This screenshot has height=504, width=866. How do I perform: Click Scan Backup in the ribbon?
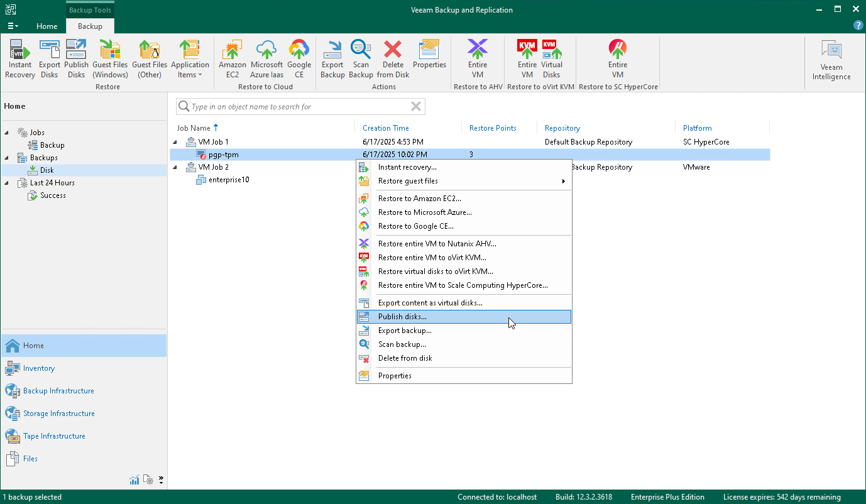pos(361,59)
